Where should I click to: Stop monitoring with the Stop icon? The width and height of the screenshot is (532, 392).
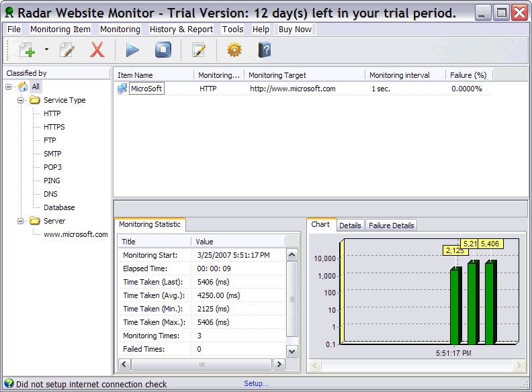pyautogui.click(x=163, y=50)
